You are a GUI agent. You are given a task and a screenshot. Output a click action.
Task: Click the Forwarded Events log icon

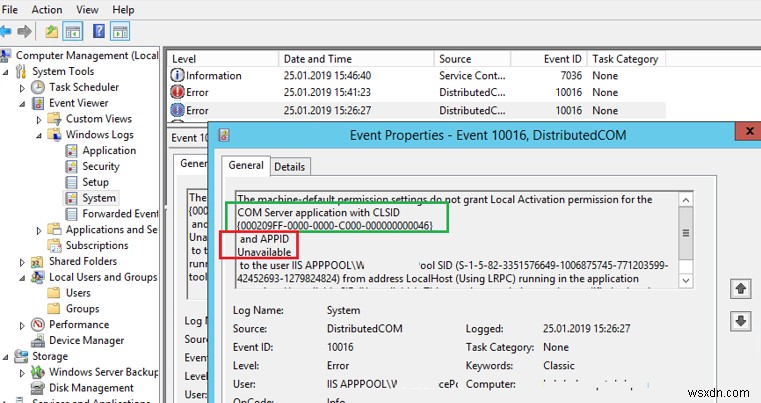click(x=71, y=214)
